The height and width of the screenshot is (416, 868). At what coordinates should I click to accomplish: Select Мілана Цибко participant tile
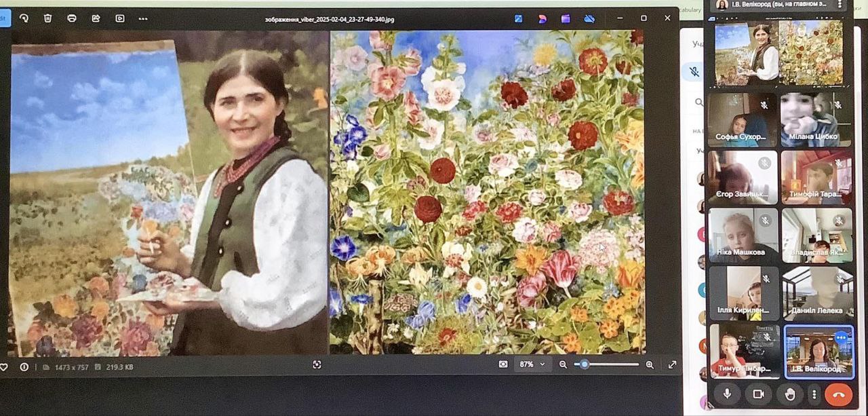[x=816, y=119]
